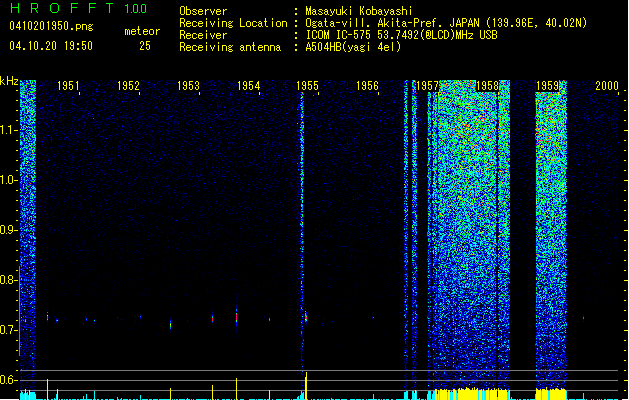Click the 1957 time marker

tap(427, 85)
